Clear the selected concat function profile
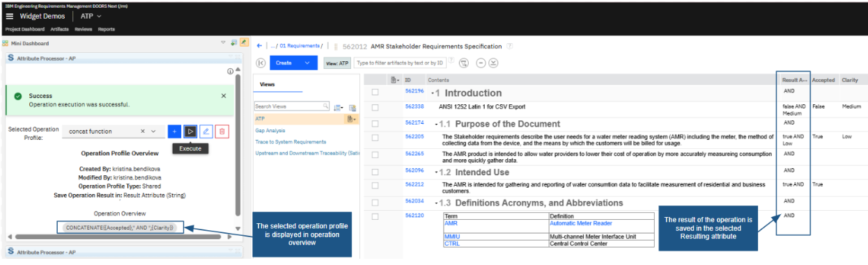This screenshot has height=265, width=868. [143, 131]
